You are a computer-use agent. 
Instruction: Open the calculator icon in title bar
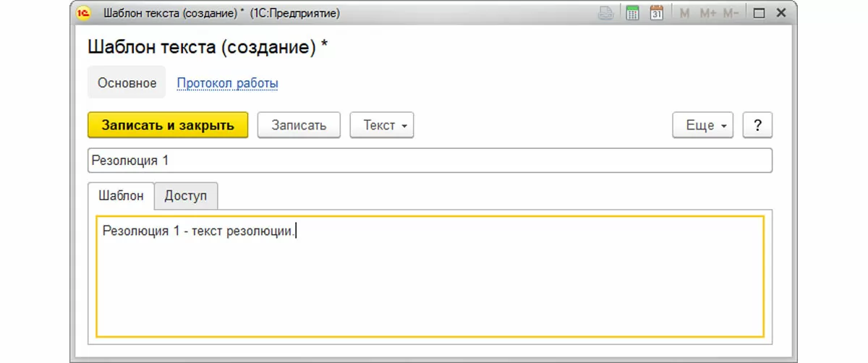coord(631,13)
